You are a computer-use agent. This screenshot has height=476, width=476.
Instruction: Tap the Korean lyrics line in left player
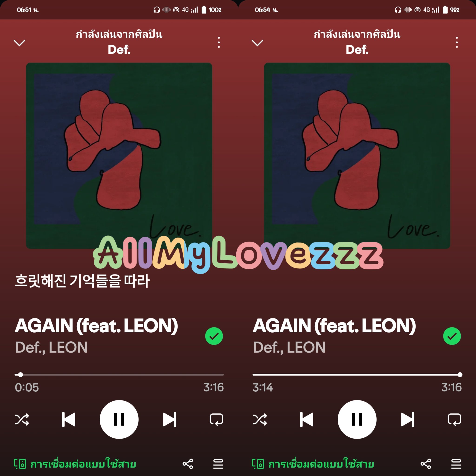point(82,281)
